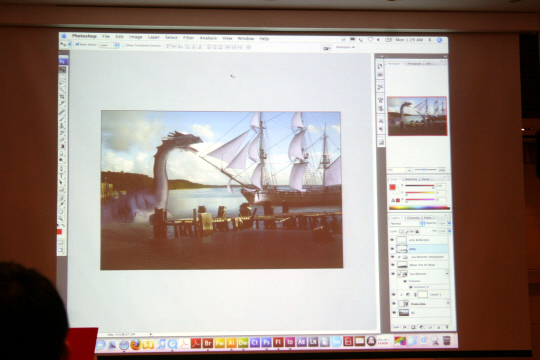Open the Workspace dropdown
The image size is (540, 360).
[345, 47]
